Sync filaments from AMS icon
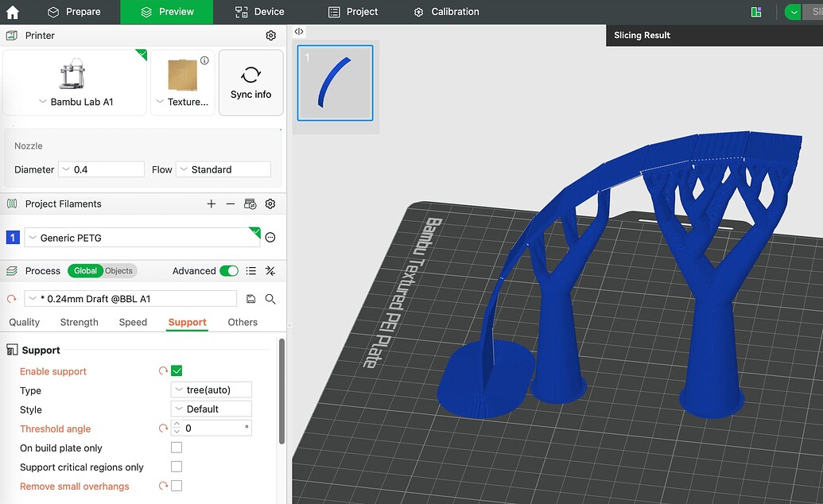Image resolution: width=823 pixels, height=504 pixels. [250, 204]
